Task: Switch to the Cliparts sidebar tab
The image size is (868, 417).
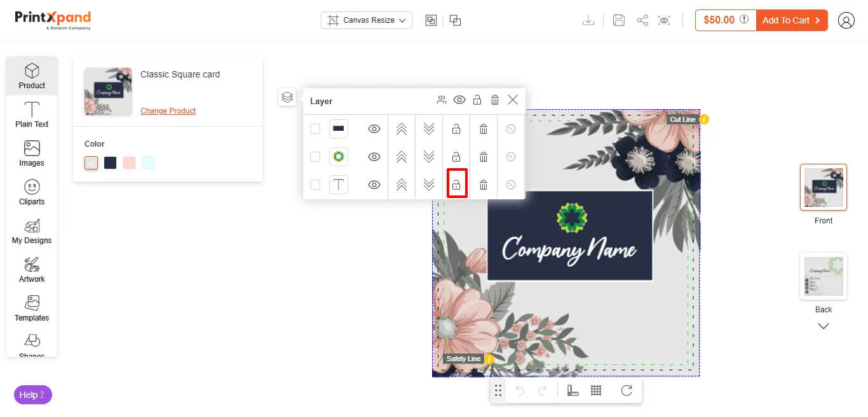Action: click(32, 192)
